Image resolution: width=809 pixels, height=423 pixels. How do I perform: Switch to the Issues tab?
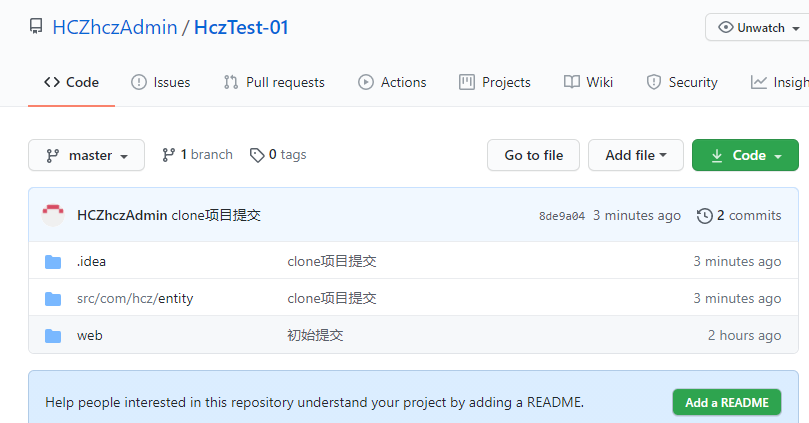160,82
